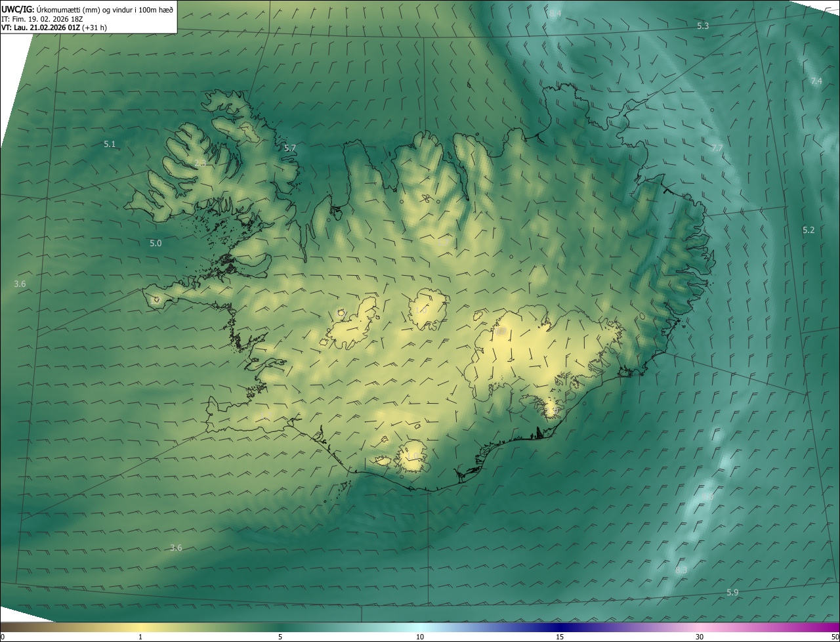The width and height of the screenshot is (840, 642).
Task: Click the 5.0 value label on map
Action: (156, 243)
